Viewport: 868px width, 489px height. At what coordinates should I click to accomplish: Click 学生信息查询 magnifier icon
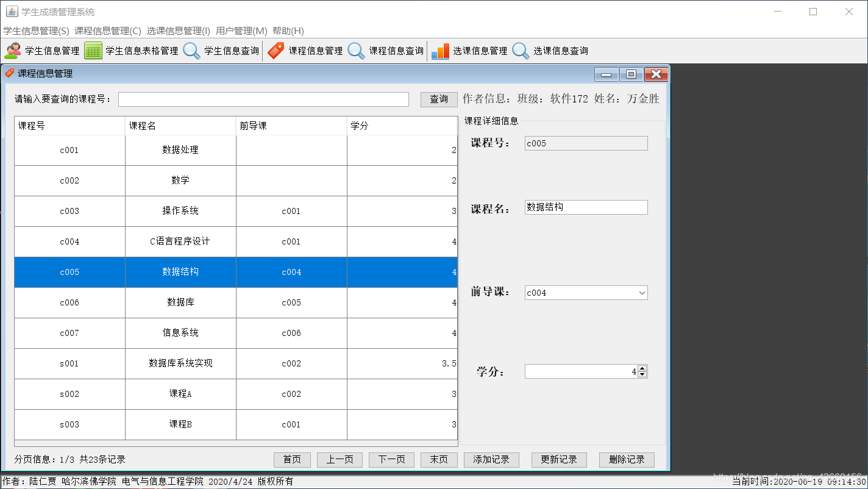(191, 51)
